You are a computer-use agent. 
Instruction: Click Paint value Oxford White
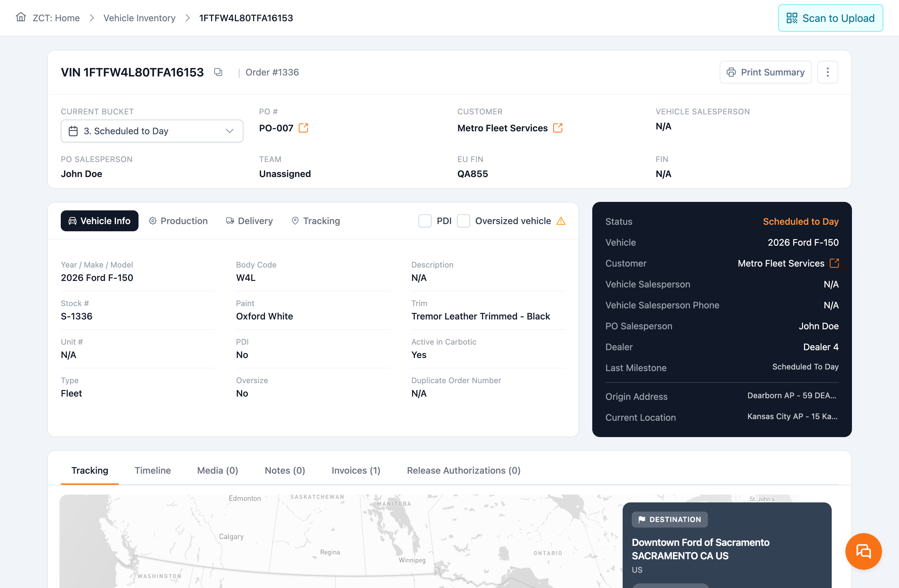[x=264, y=316]
